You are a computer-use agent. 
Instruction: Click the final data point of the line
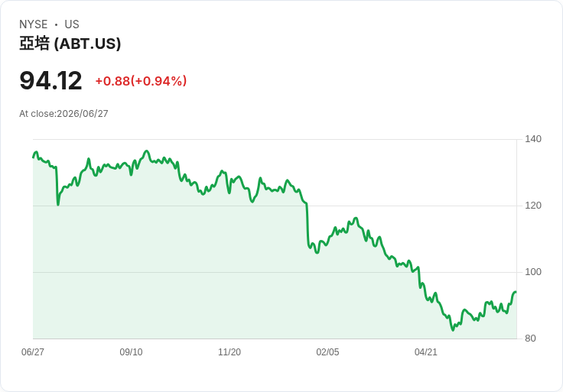tap(516, 292)
